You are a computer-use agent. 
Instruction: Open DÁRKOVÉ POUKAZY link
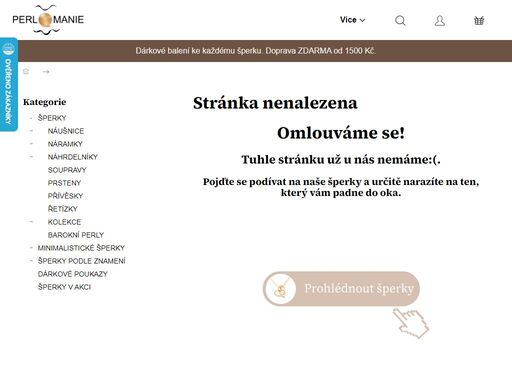[x=73, y=274]
